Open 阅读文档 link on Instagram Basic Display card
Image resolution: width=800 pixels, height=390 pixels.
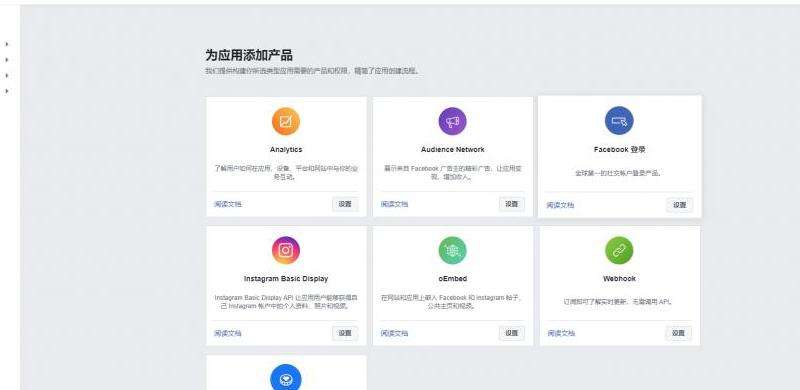click(228, 333)
